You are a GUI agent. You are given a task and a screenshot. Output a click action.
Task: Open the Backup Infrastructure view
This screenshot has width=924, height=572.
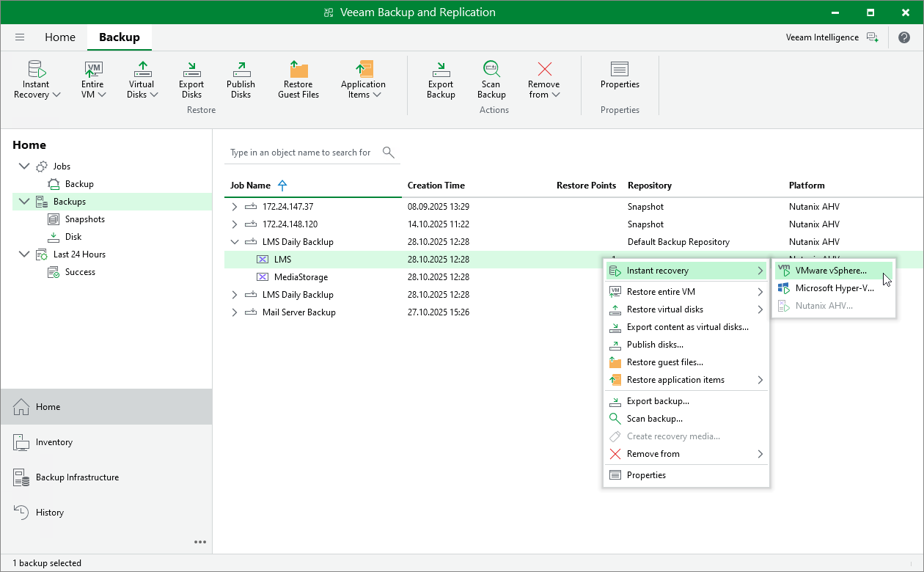click(x=77, y=477)
